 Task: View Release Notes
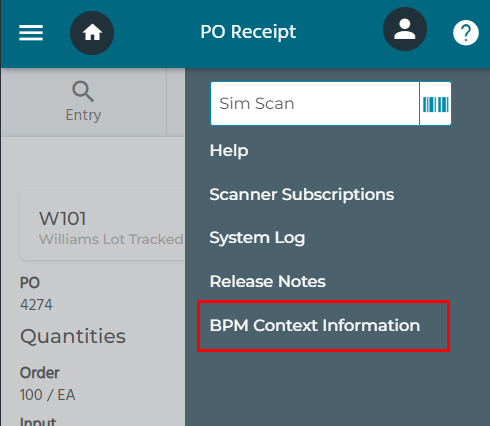(267, 281)
